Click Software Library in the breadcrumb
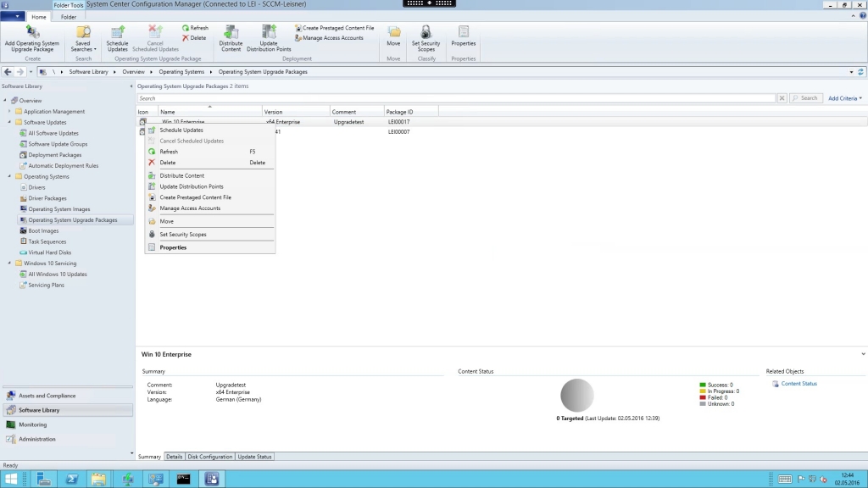This screenshot has width=868, height=488. point(88,72)
